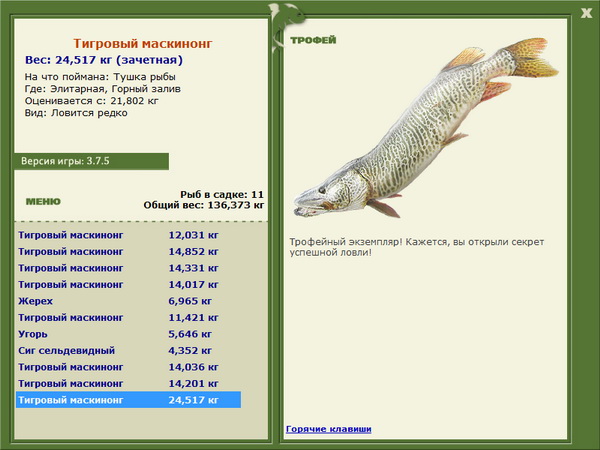Click the highlighted 24,517 кг fish row
This screenshot has height=450, width=600.
pyautogui.click(x=128, y=400)
